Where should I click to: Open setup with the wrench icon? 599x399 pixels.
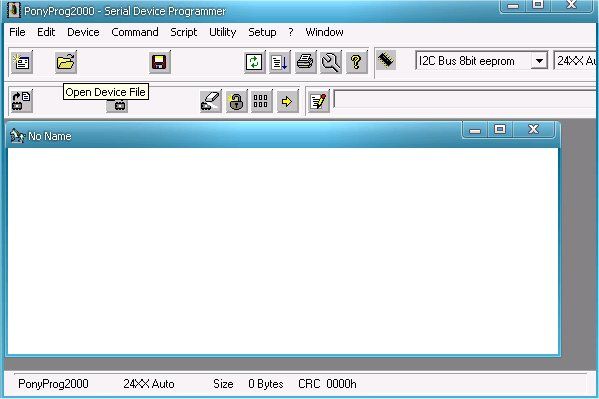(x=331, y=62)
